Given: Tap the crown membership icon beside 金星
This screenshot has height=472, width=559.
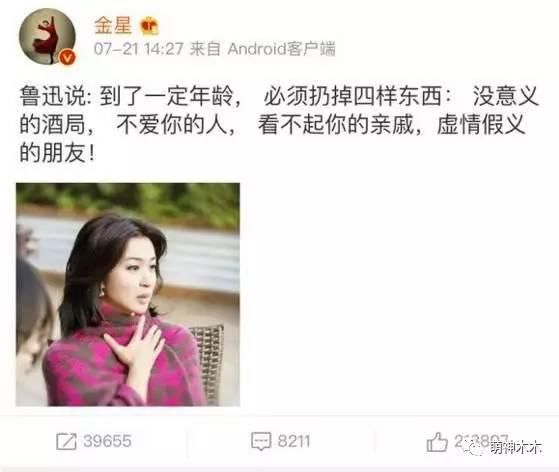Looking at the screenshot, I should pyautogui.click(x=149, y=26).
